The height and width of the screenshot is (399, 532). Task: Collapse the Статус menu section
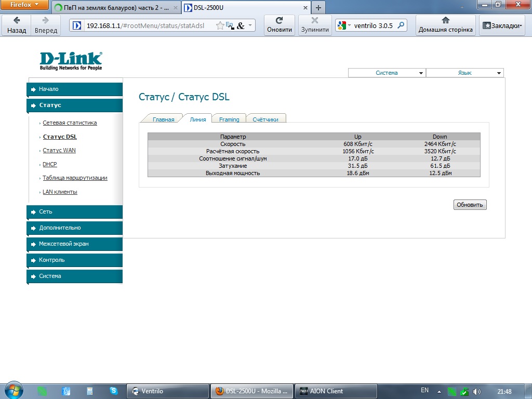click(75, 105)
